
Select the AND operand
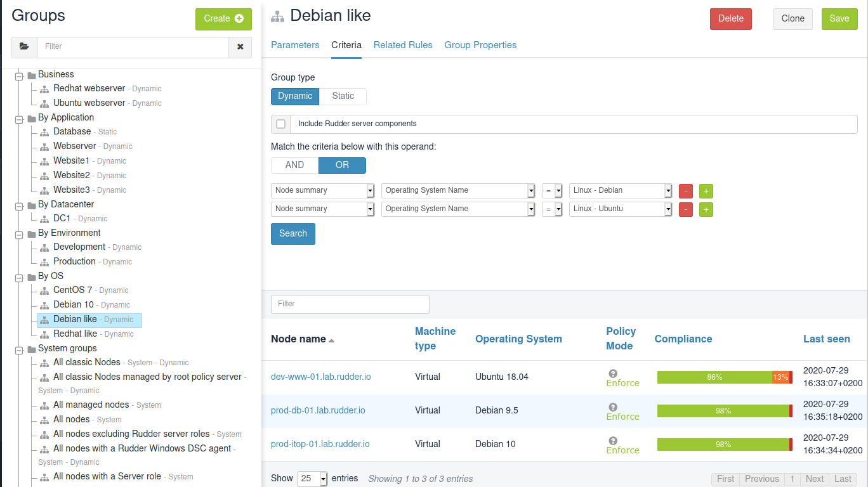point(294,165)
